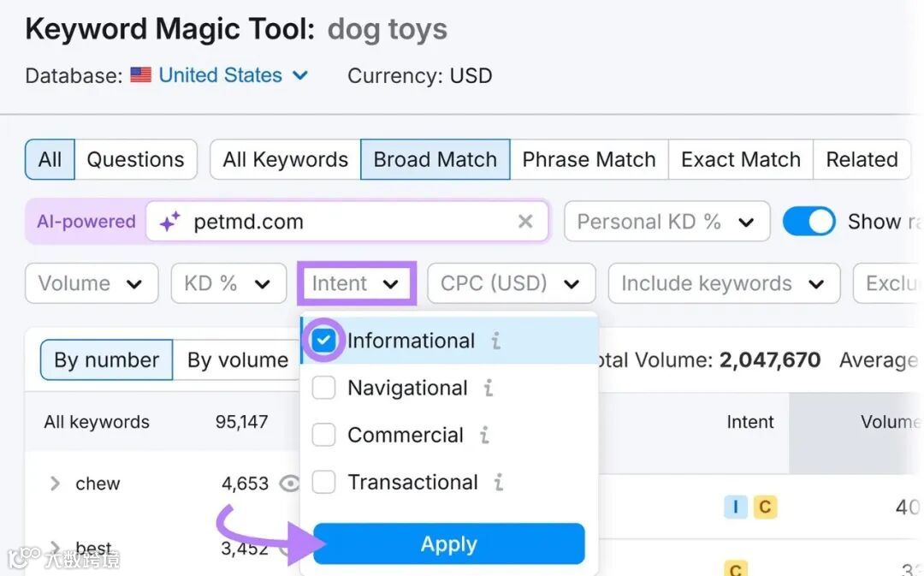The image size is (924, 576).
Task: Clear the petmd.com domain field
Action: point(525,223)
